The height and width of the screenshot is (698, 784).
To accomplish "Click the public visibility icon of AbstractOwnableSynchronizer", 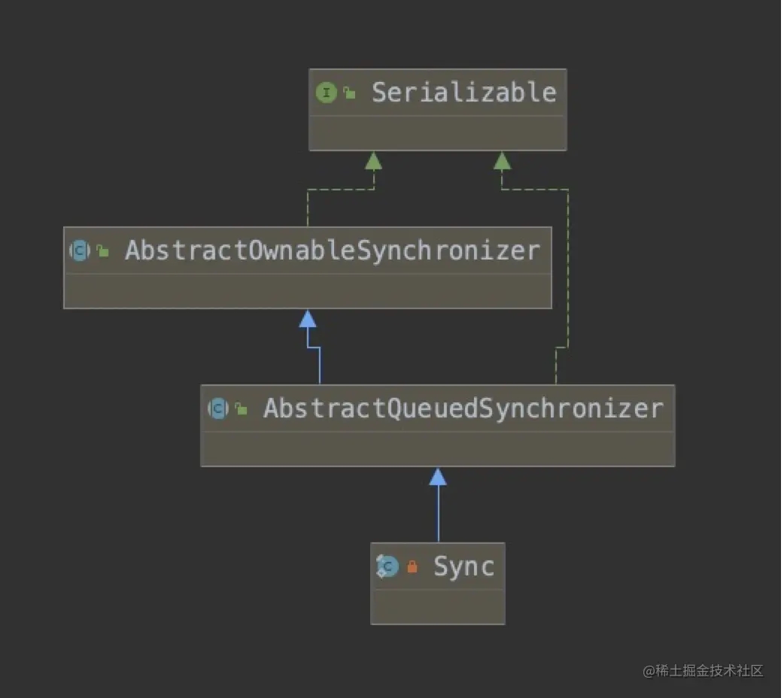I will (x=102, y=251).
